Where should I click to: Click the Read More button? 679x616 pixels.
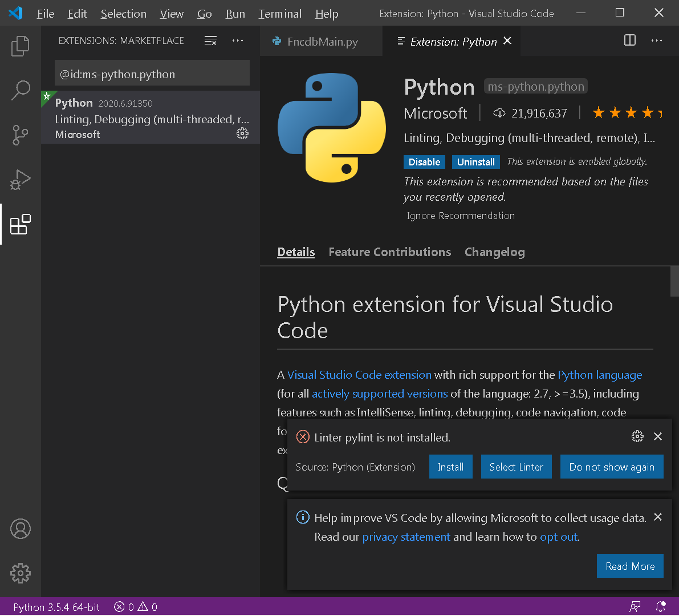point(629,566)
